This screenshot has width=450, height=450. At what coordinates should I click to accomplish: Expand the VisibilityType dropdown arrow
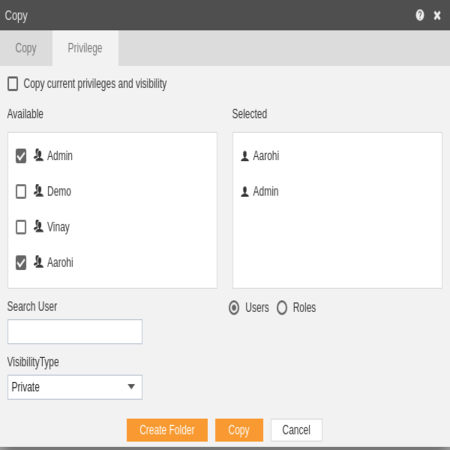131,387
